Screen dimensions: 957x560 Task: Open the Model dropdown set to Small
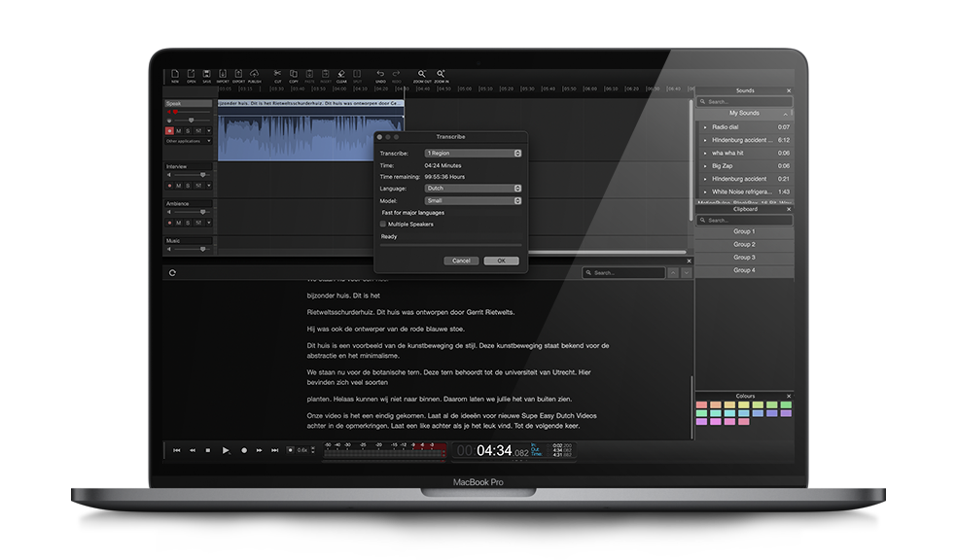pos(474,201)
